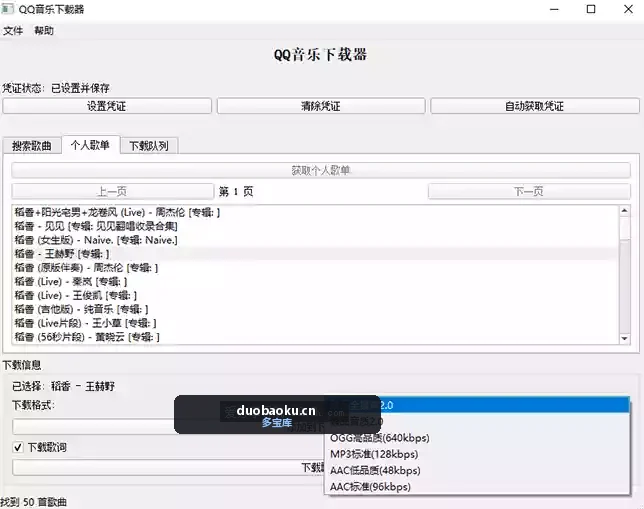Click the 自动获取凭证 button
Image resolution: width=644 pixels, height=509 pixels.
[x=535, y=106]
